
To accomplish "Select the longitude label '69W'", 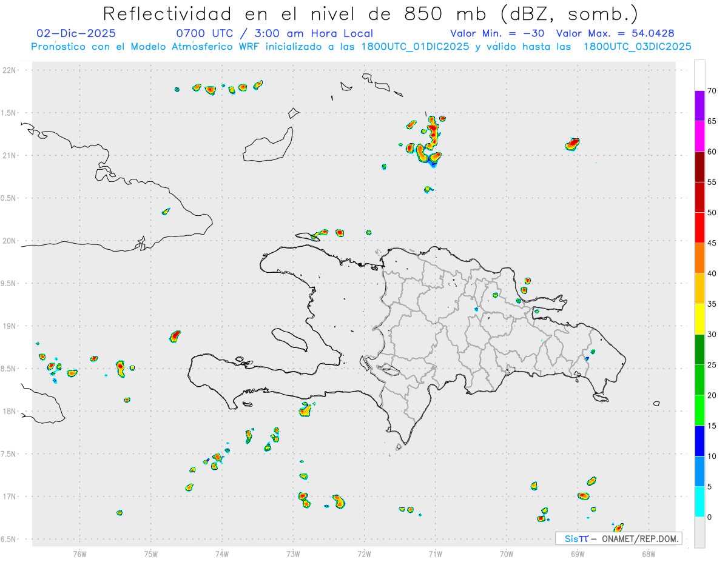I will tap(578, 554).
